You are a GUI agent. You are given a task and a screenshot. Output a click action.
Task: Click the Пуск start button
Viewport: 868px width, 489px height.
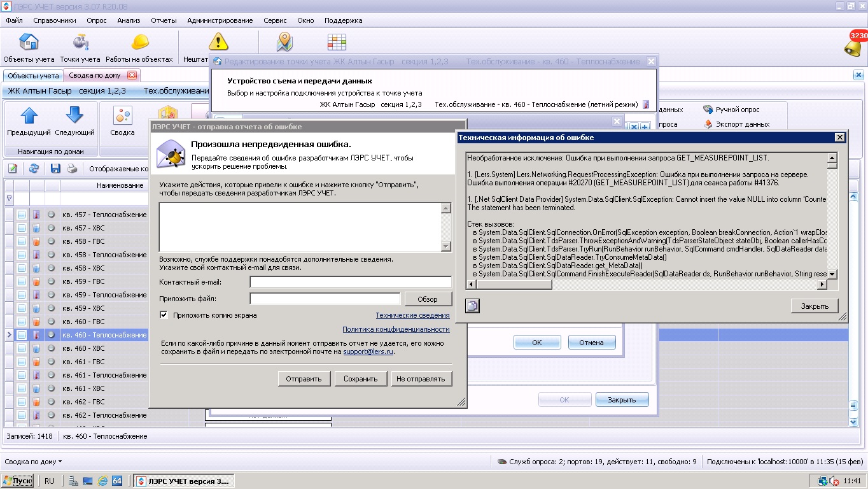17,481
